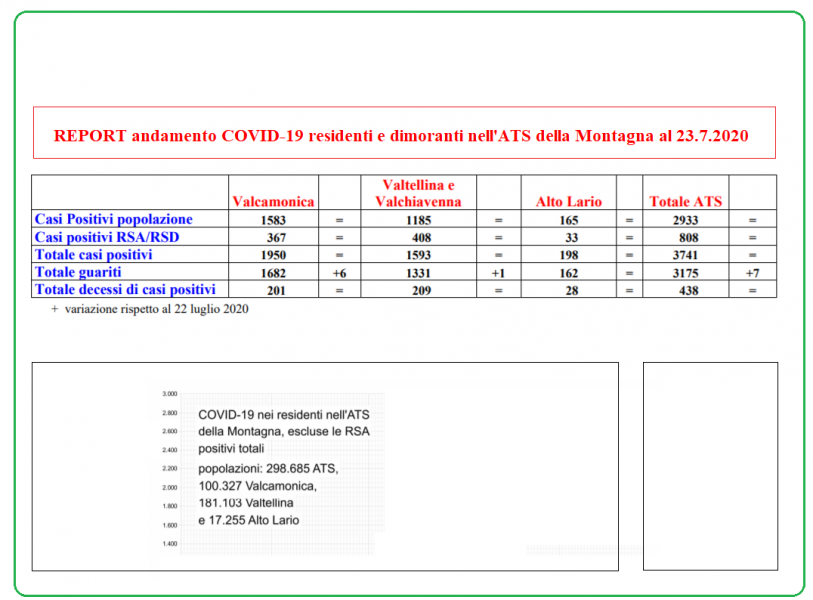Click the 2.800 label on the chart axis

(x=170, y=413)
